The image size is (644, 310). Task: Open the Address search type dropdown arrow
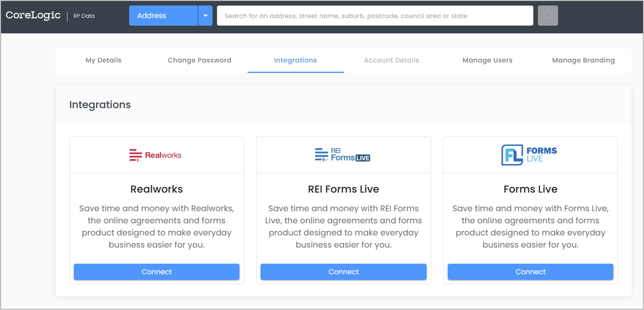pos(205,16)
